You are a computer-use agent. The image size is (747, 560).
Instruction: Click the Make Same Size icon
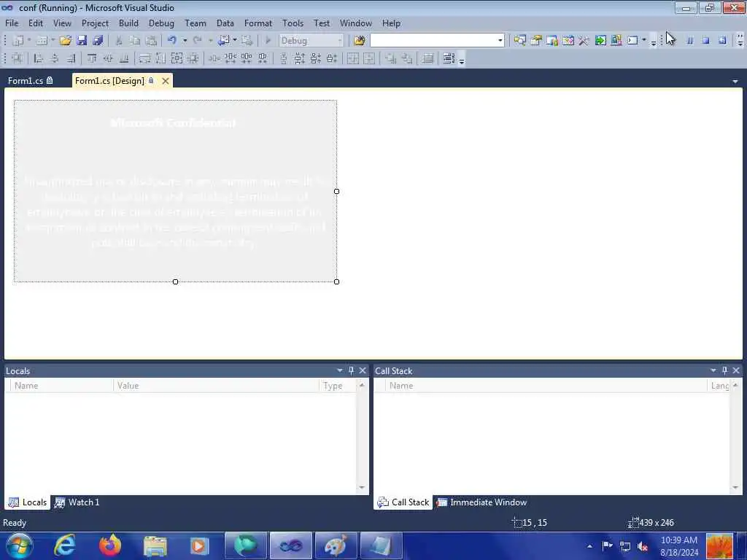(177, 58)
